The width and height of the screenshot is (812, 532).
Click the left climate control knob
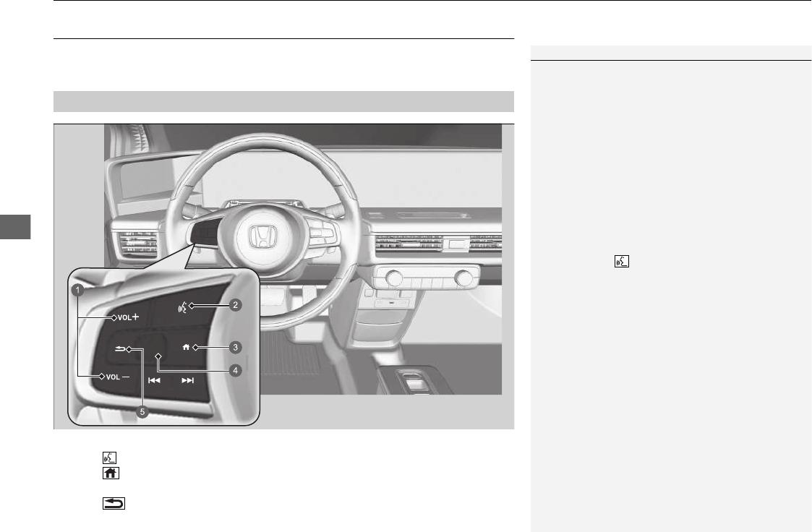click(x=394, y=278)
